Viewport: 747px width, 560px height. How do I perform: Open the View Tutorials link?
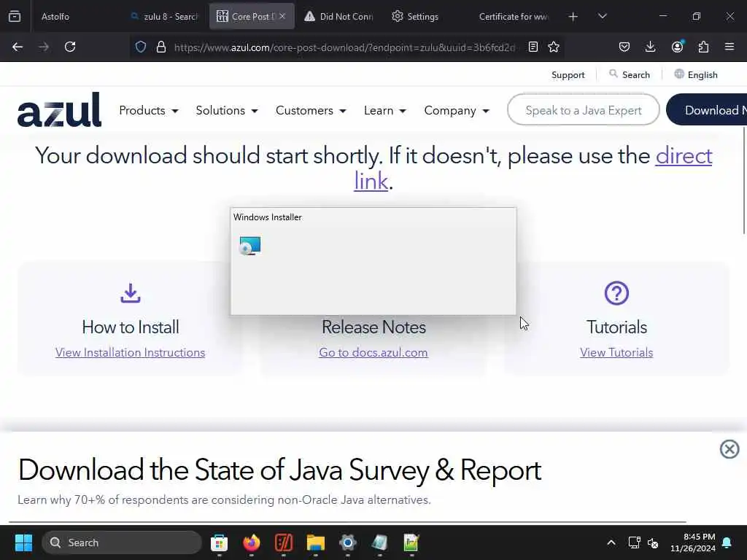pyautogui.click(x=616, y=352)
